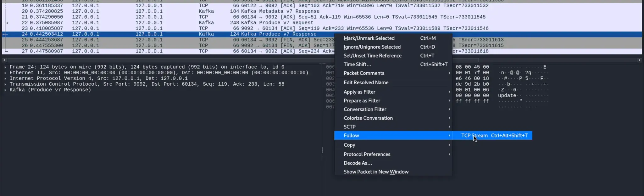
Task: Expand Internet Protocol Version 4 node
Action: (x=5, y=78)
